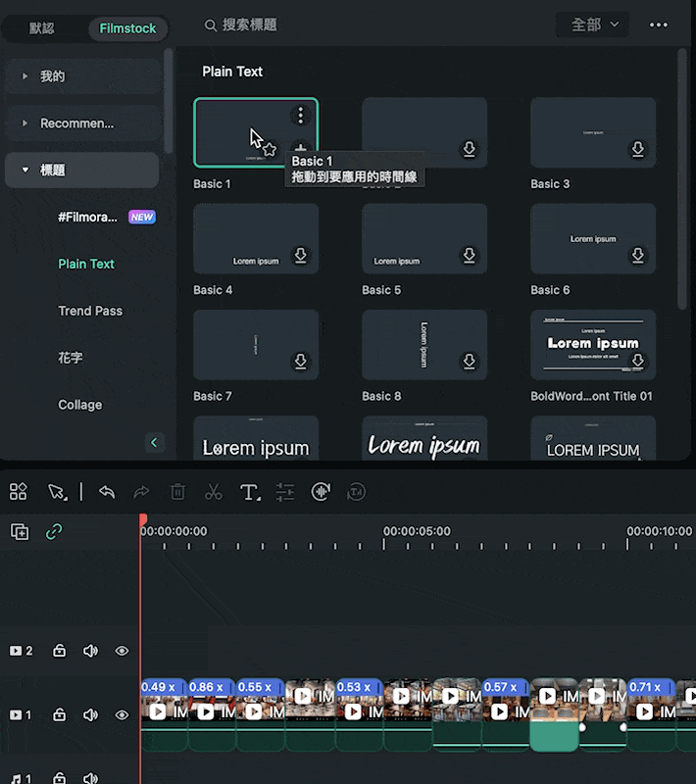Select the uppercase LOREM IPSUM thumbnail in the bottom row
This screenshot has height=784, width=696.
(593, 438)
